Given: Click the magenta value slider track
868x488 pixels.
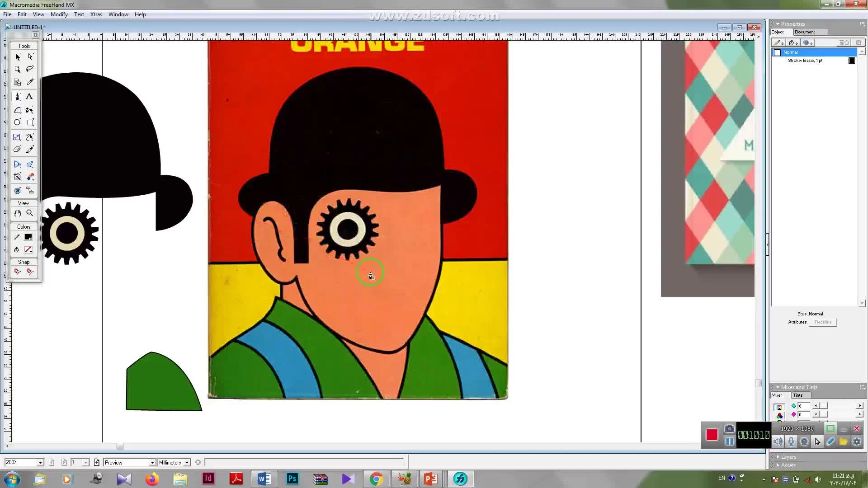Looking at the screenshot, I should pos(839,414).
